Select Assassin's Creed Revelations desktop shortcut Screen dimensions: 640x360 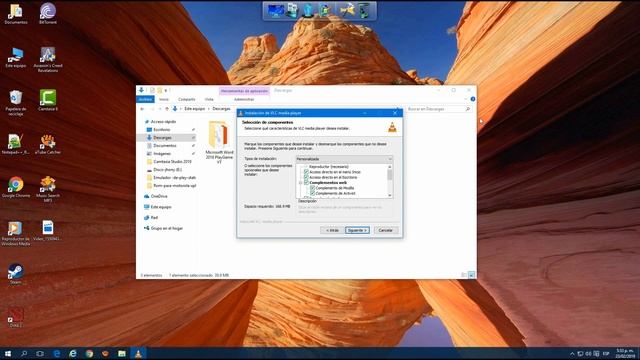(x=48, y=60)
